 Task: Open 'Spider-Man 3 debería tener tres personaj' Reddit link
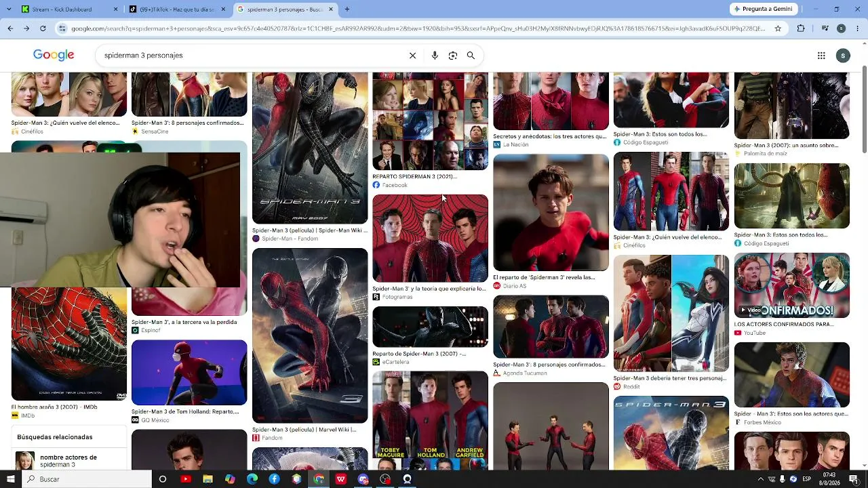(x=670, y=378)
